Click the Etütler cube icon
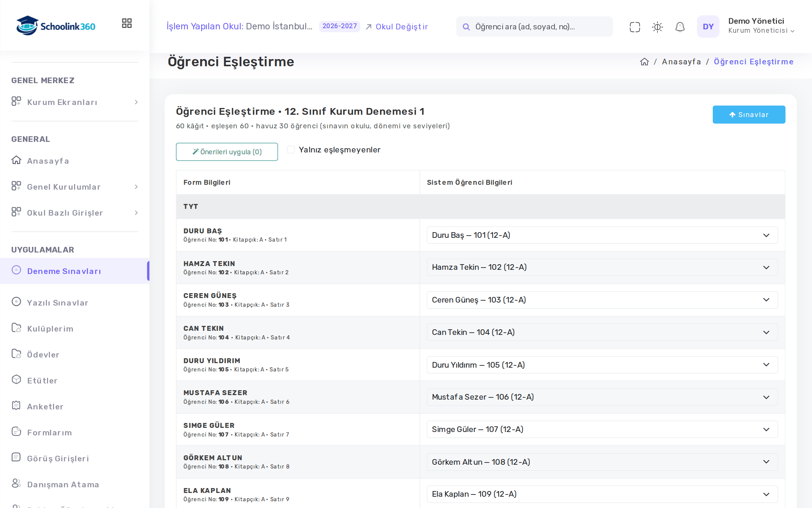Viewport: 812px width, 508px height. click(x=16, y=380)
